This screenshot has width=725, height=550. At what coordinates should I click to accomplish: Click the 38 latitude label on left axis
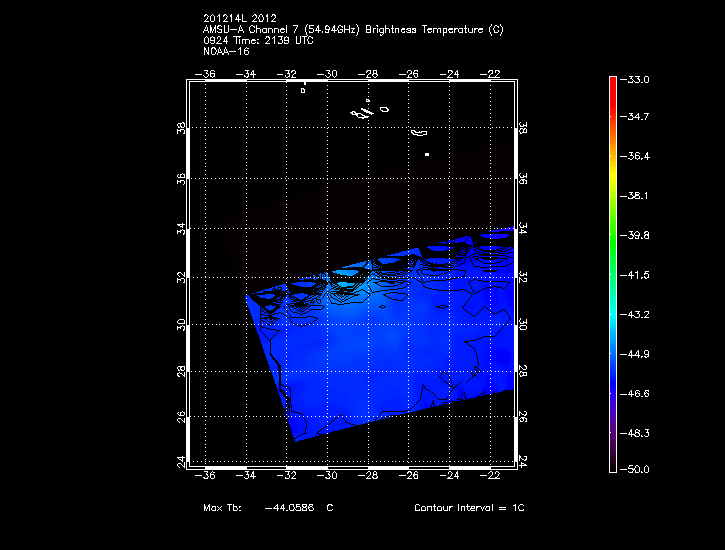pos(181,130)
